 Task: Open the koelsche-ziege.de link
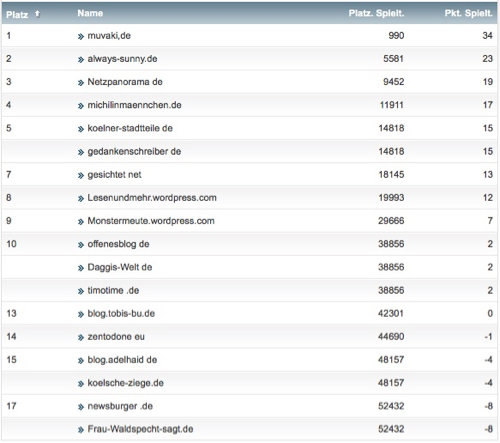(x=125, y=383)
